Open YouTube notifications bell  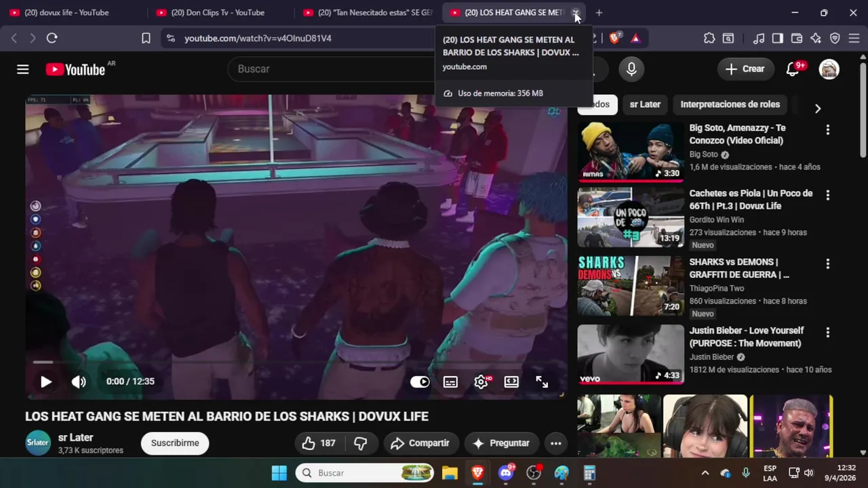pos(792,69)
